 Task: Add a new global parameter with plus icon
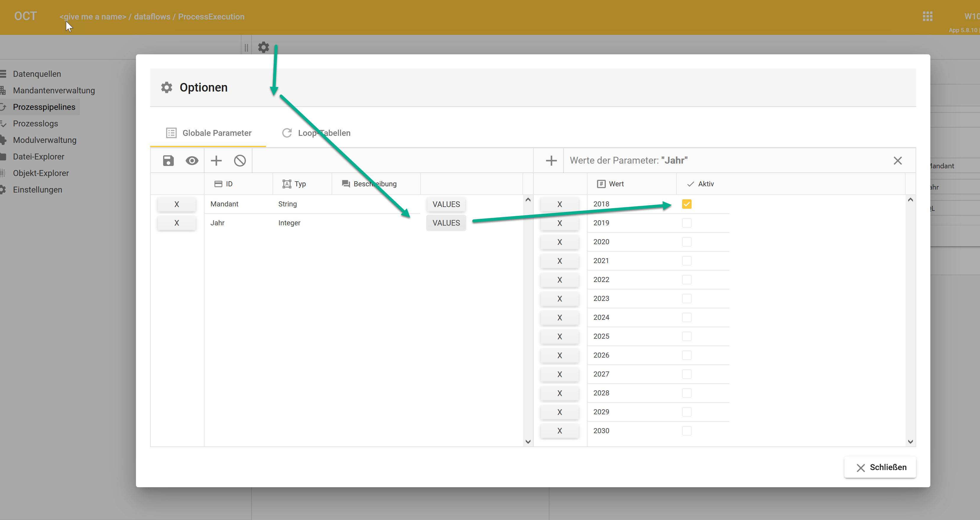[x=216, y=161]
